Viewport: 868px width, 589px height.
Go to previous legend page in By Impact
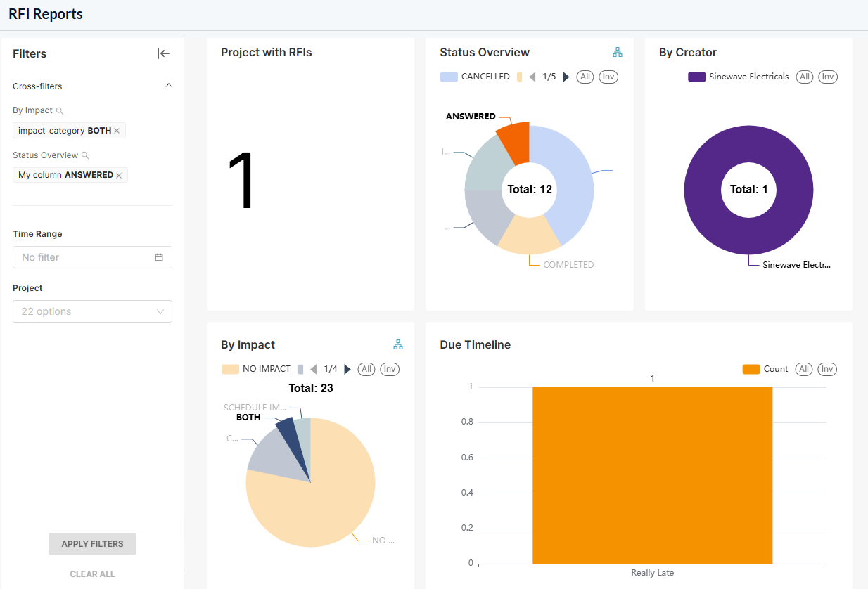(314, 369)
